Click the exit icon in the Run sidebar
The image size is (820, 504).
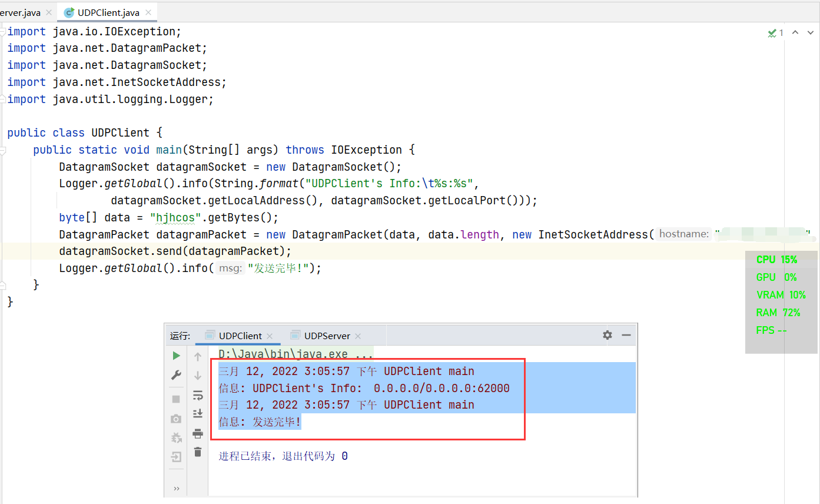pos(176,456)
